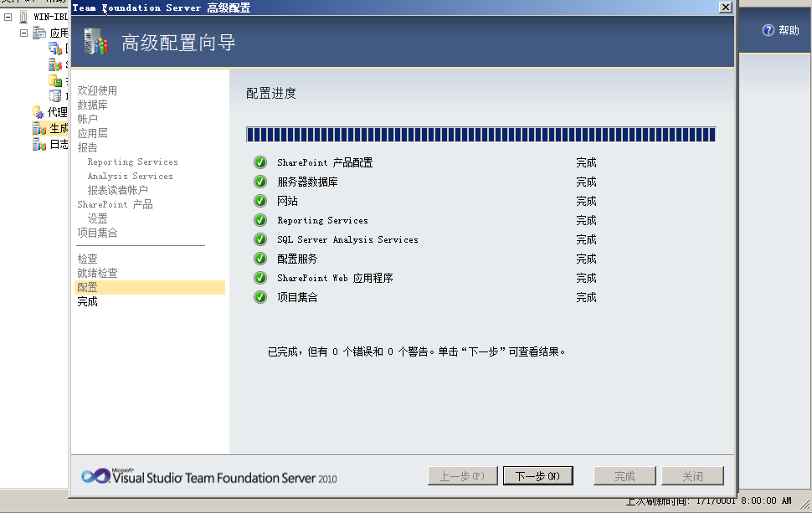Click the Visual Studio infinity logo

95,475
